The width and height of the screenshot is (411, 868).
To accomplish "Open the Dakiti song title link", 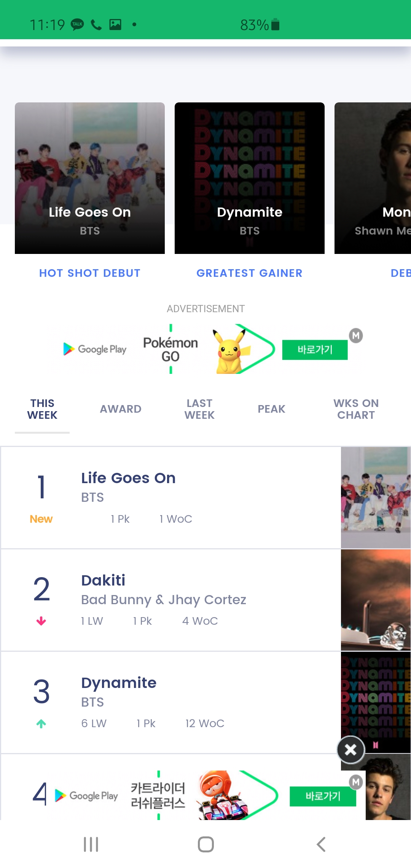I will [x=103, y=580].
